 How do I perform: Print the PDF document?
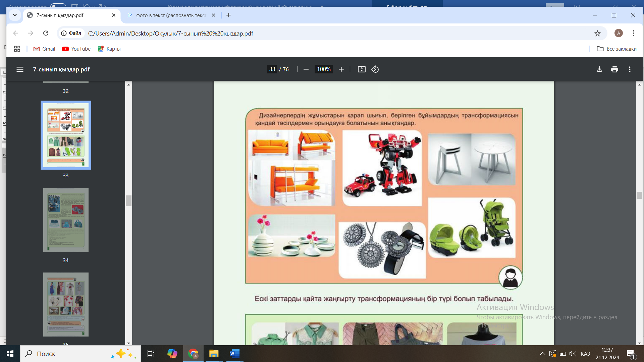(614, 69)
